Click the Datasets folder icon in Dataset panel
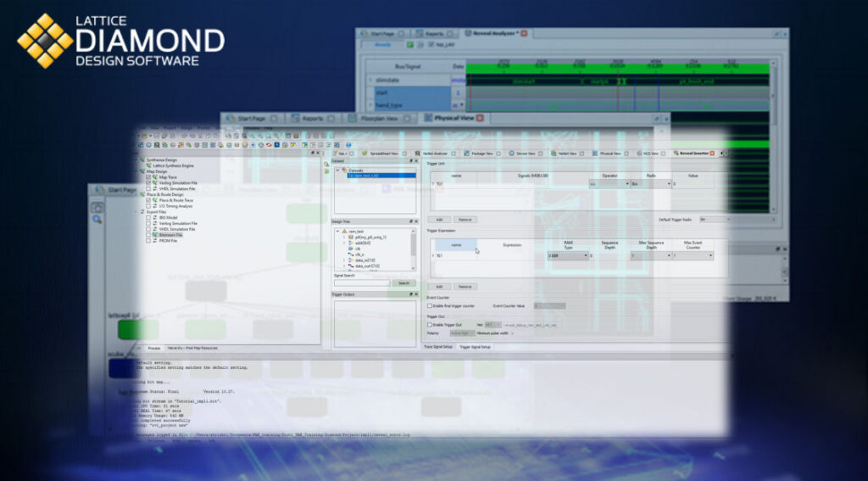Viewport: 868px width, 481px height. [344, 170]
